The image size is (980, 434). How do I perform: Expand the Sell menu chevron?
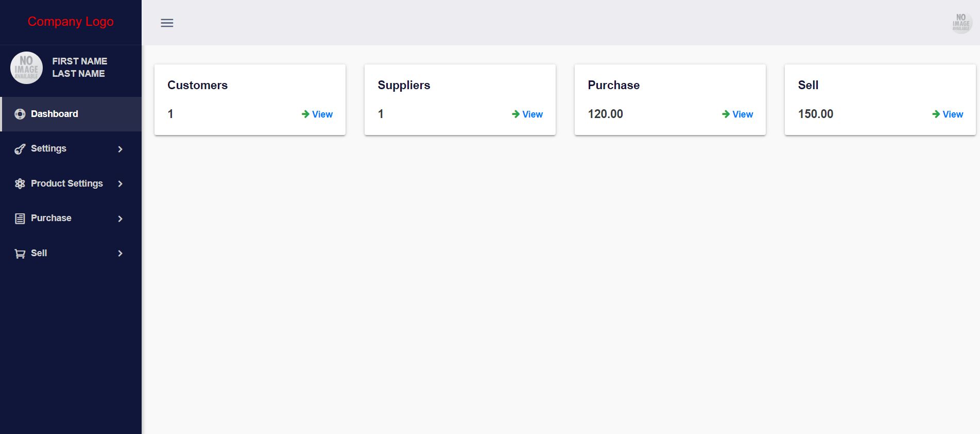[120, 253]
